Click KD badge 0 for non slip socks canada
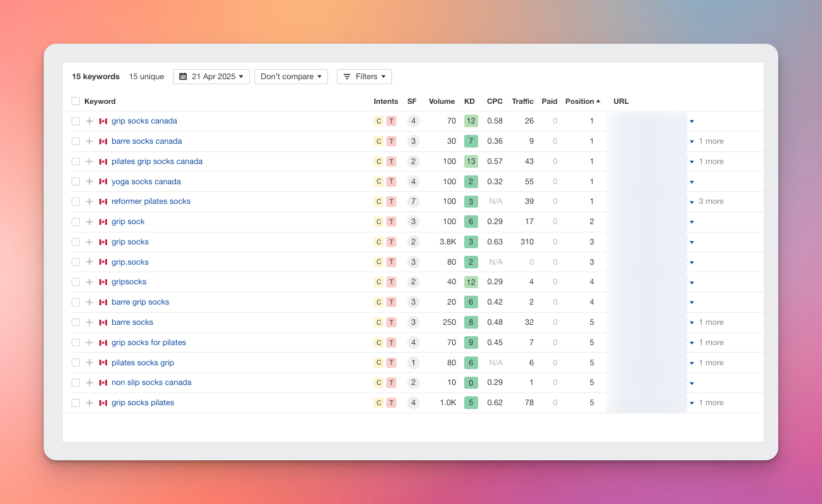 [471, 382]
